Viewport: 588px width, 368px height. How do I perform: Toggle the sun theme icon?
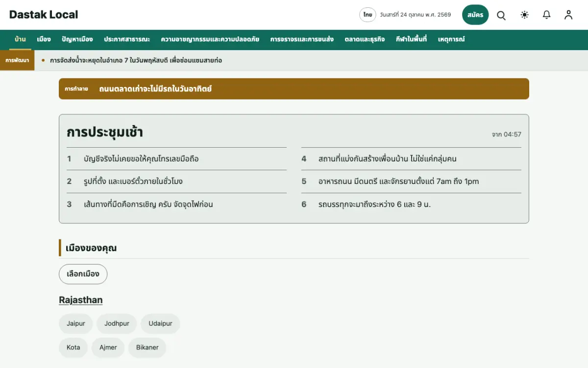(x=525, y=15)
